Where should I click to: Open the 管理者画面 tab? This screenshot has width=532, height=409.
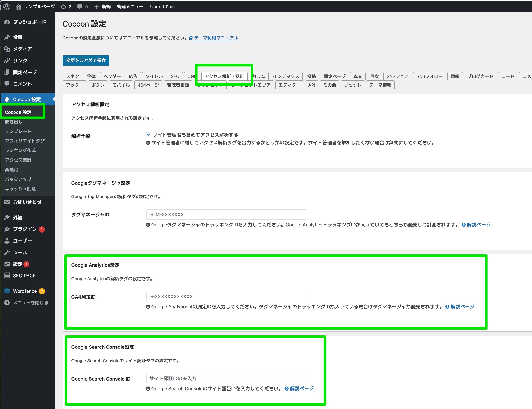(x=178, y=85)
